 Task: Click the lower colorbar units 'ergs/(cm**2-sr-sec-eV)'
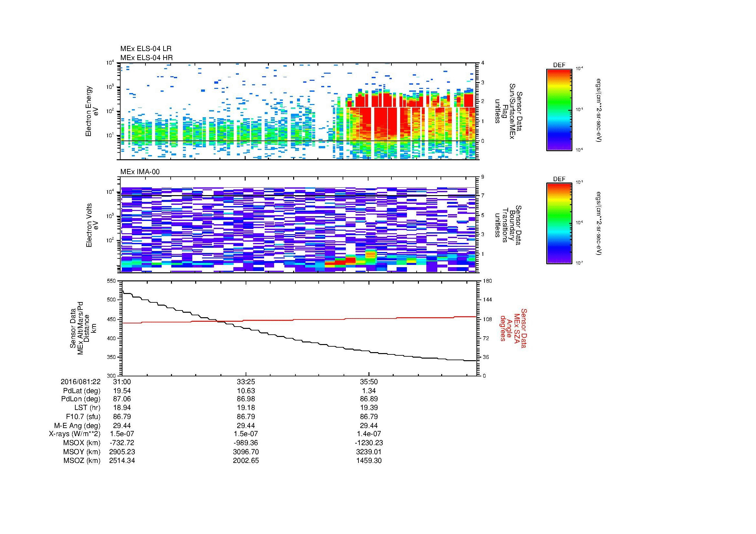[x=599, y=224]
